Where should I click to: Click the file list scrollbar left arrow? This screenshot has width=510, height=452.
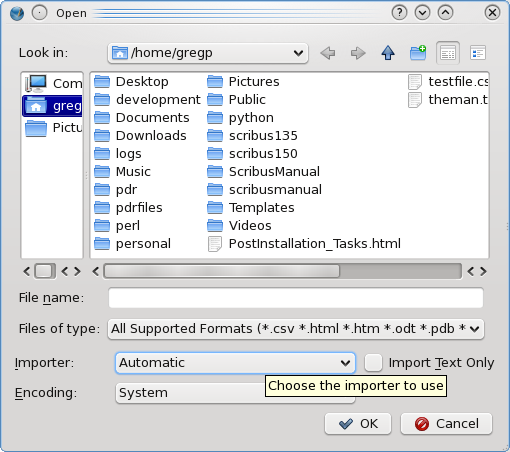96,271
